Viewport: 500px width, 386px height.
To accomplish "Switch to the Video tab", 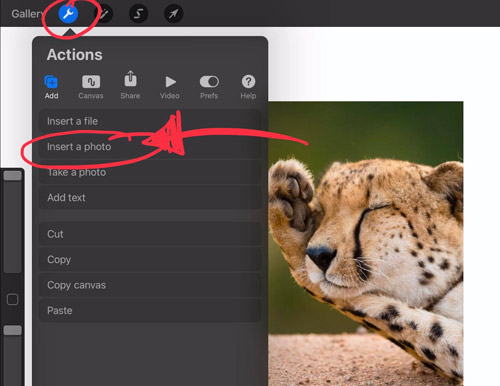I will coord(170,87).
